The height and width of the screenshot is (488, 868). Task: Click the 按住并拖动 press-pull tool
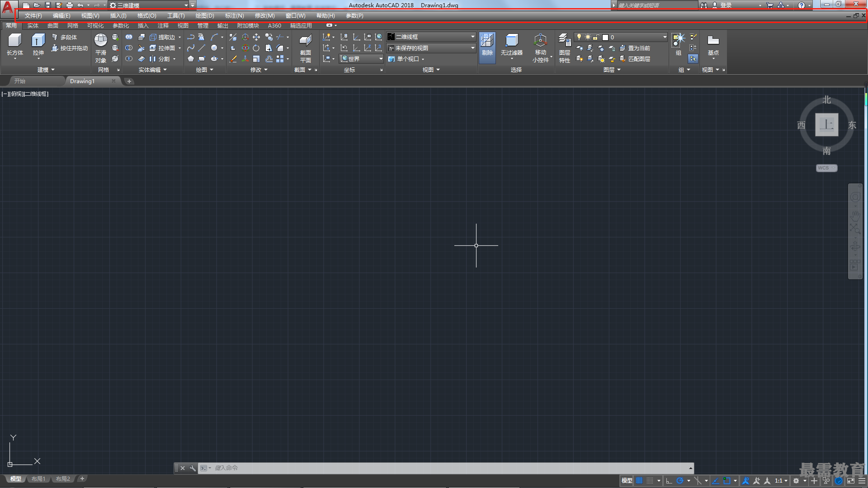tap(70, 48)
